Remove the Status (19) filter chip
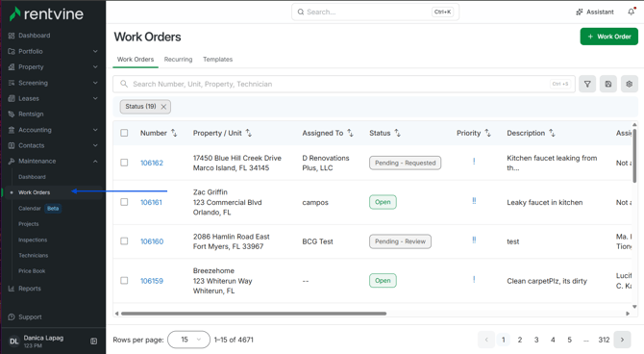This screenshot has height=354, width=644. tap(163, 107)
